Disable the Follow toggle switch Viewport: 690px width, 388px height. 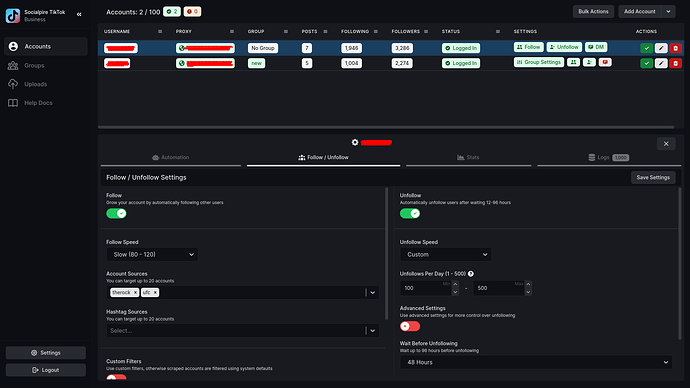pos(116,213)
